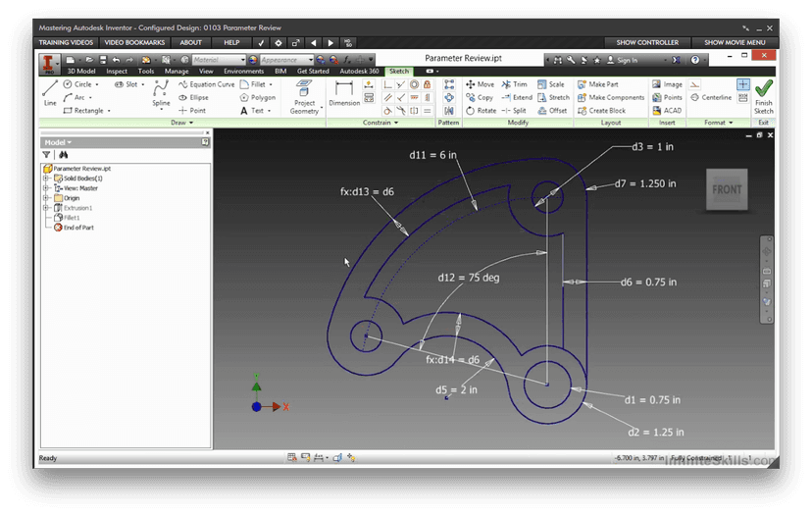The height and width of the screenshot is (515, 812).
Task: Click the Split tool
Action: pos(514,110)
